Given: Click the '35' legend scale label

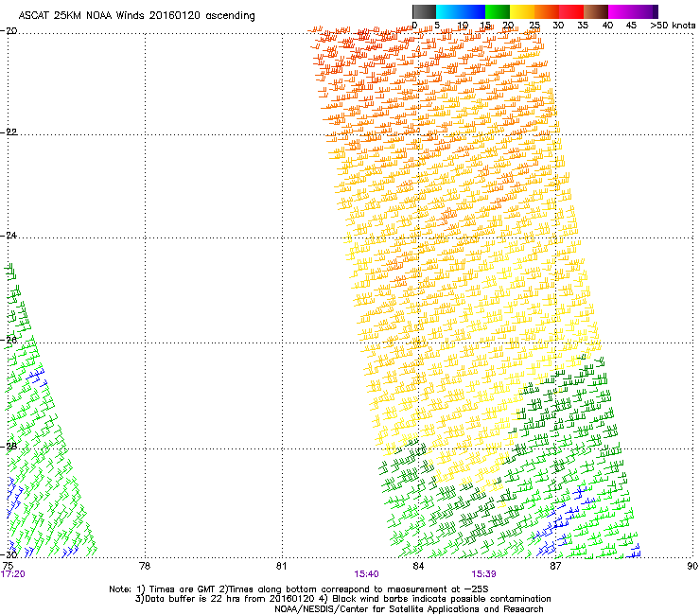Looking at the screenshot, I should click(x=583, y=26).
